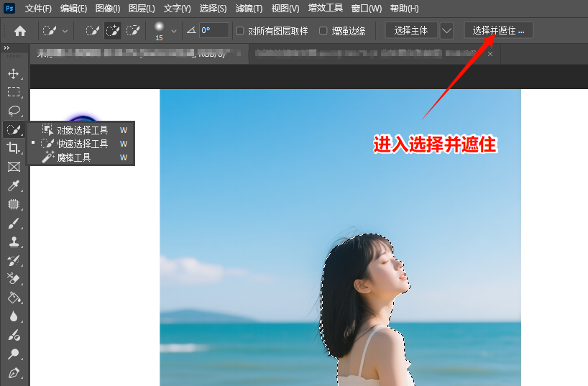The width and height of the screenshot is (588, 386).
Task: Select the Paint Bucket tool
Action: (x=14, y=298)
